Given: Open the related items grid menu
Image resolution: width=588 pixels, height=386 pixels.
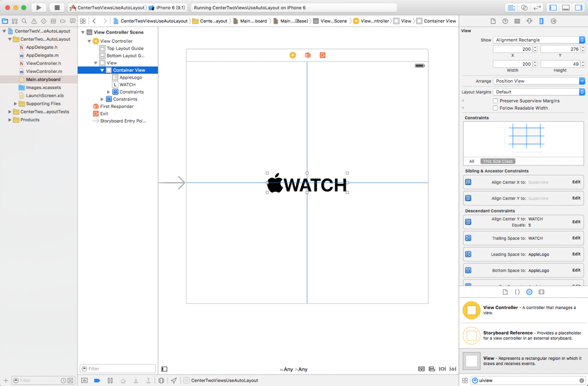Looking at the screenshot, I should [x=83, y=21].
